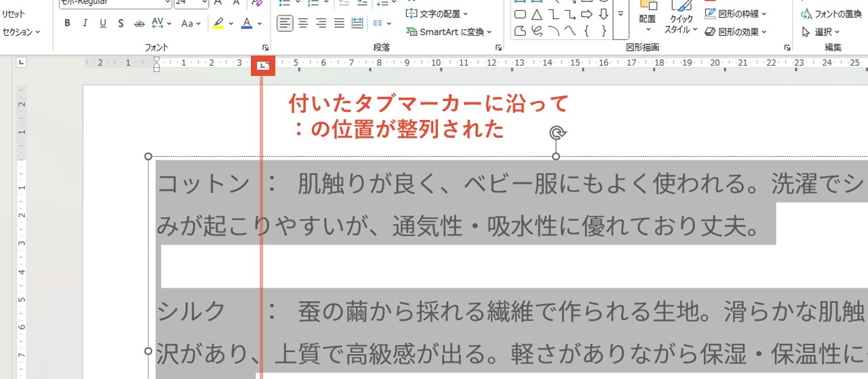868x379 pixels.
Task: Click top-left resize handle of text box
Action: (149, 157)
